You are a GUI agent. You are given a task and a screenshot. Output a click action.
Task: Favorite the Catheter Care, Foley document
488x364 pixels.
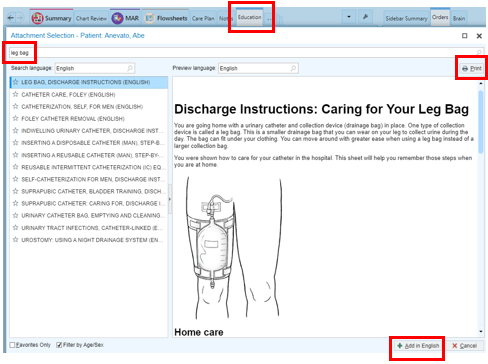15,94
